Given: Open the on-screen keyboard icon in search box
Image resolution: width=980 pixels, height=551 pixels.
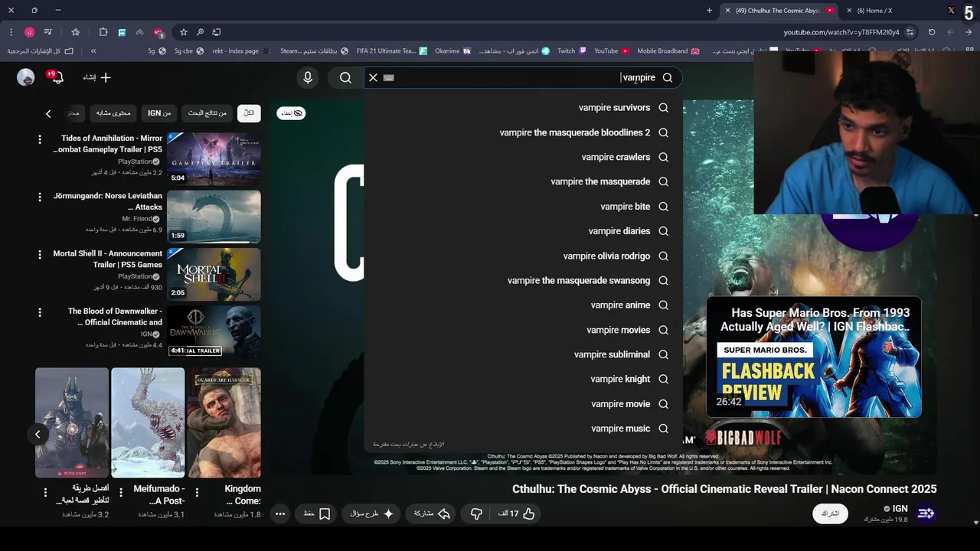Looking at the screenshot, I should point(388,77).
